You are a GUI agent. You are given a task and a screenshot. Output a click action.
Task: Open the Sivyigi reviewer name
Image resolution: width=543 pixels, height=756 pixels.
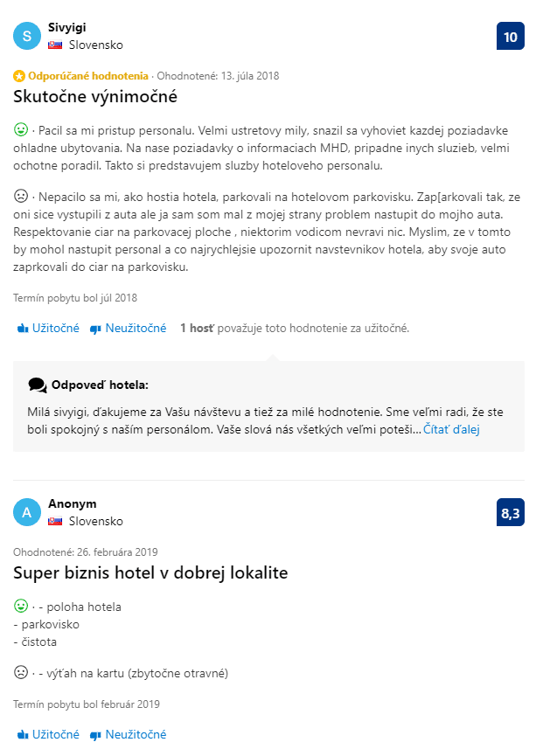[67, 27]
